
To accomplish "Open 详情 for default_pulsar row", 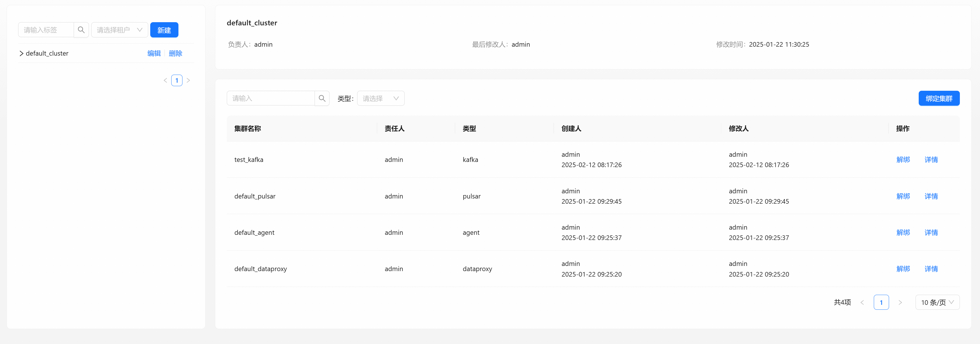I will click(931, 196).
